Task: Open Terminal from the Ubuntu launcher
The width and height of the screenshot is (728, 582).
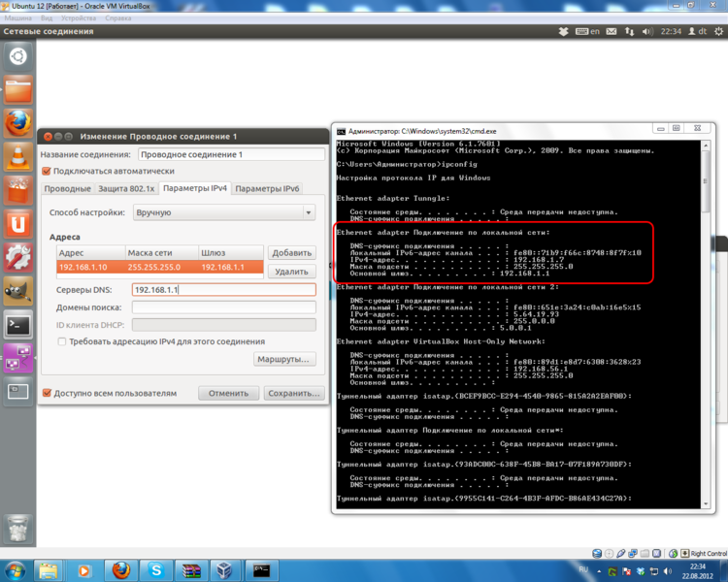Action: [x=17, y=325]
